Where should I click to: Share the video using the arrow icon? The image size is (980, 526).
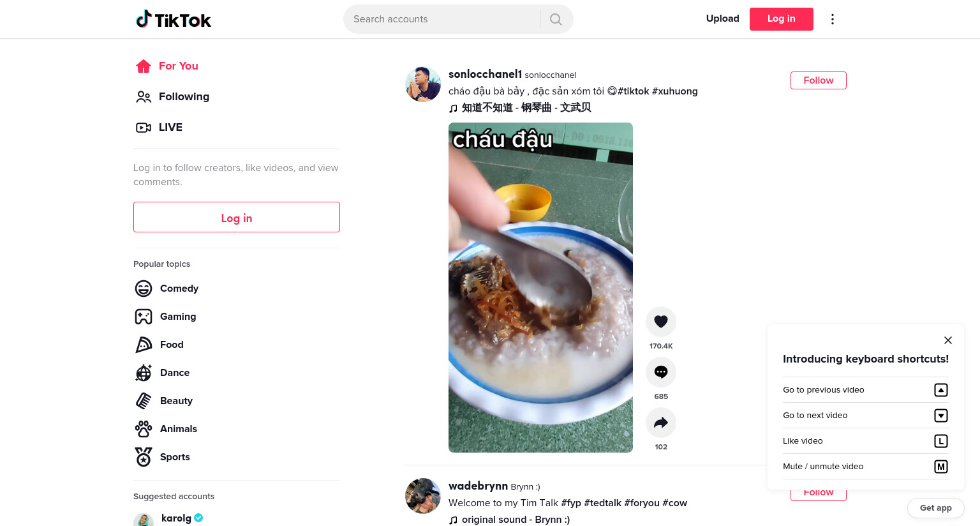[661, 423]
